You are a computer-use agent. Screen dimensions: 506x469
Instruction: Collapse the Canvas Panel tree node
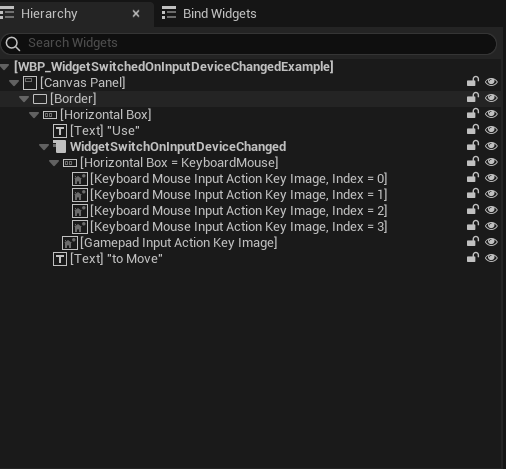pyautogui.click(x=14, y=83)
